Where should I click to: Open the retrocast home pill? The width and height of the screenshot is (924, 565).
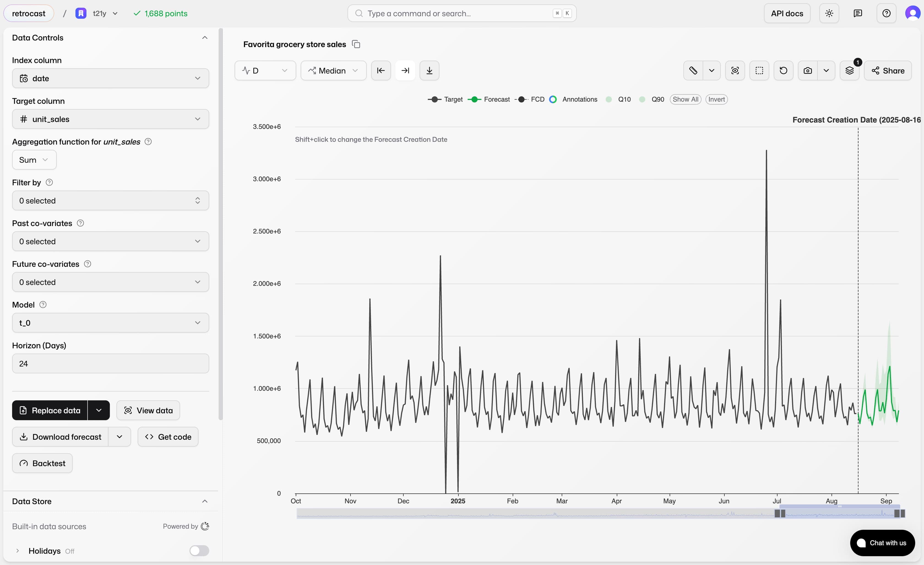click(29, 13)
